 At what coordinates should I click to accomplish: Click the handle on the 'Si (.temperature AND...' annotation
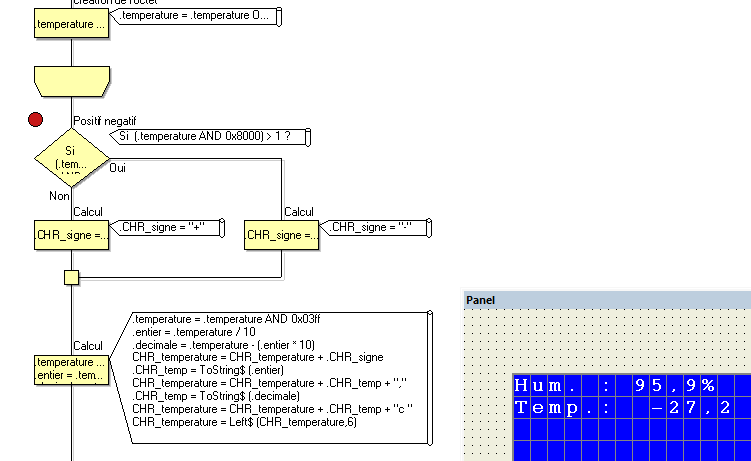tap(308, 137)
